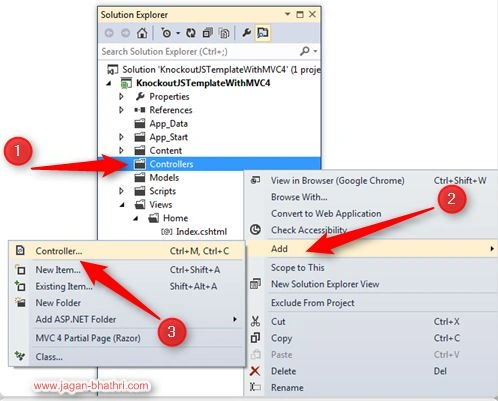Click the Rename icon in context menu
The height and width of the screenshot is (401, 498).
255,387
